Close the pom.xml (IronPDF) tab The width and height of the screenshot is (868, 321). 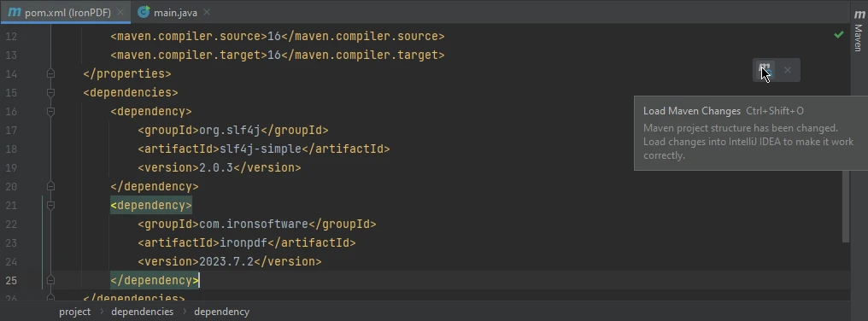(120, 12)
